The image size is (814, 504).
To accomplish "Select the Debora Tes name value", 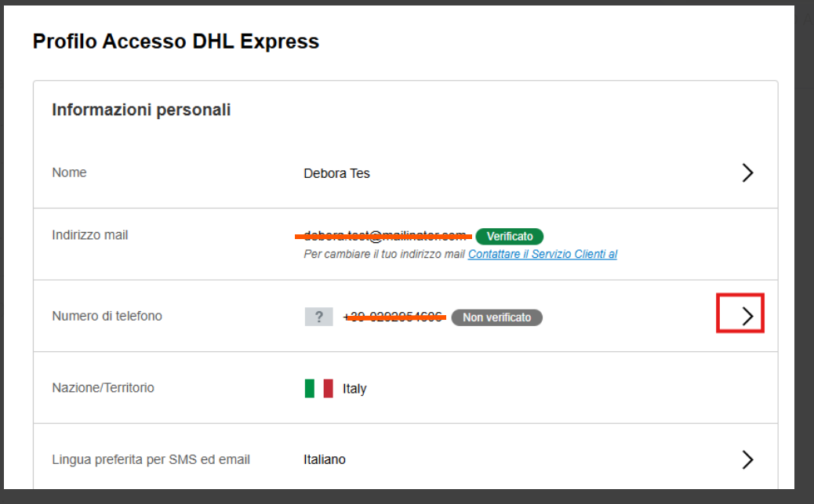I will [x=336, y=173].
